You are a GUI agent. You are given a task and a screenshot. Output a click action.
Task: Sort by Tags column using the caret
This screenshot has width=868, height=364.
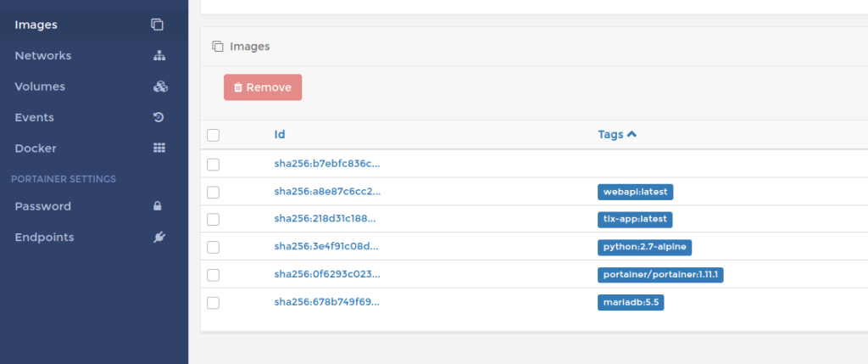[632, 134]
